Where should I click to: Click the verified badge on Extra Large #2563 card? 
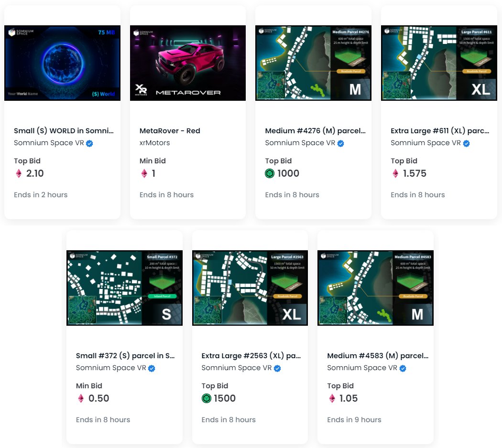click(x=278, y=368)
